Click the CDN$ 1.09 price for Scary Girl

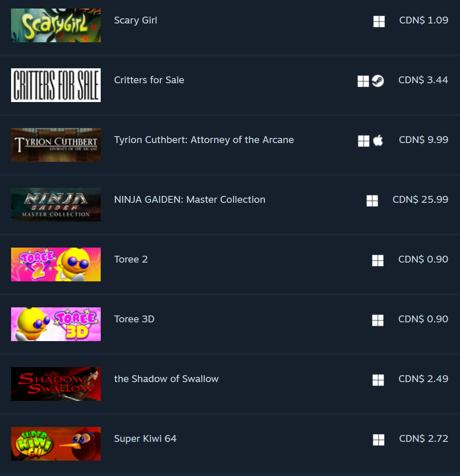[424, 20]
